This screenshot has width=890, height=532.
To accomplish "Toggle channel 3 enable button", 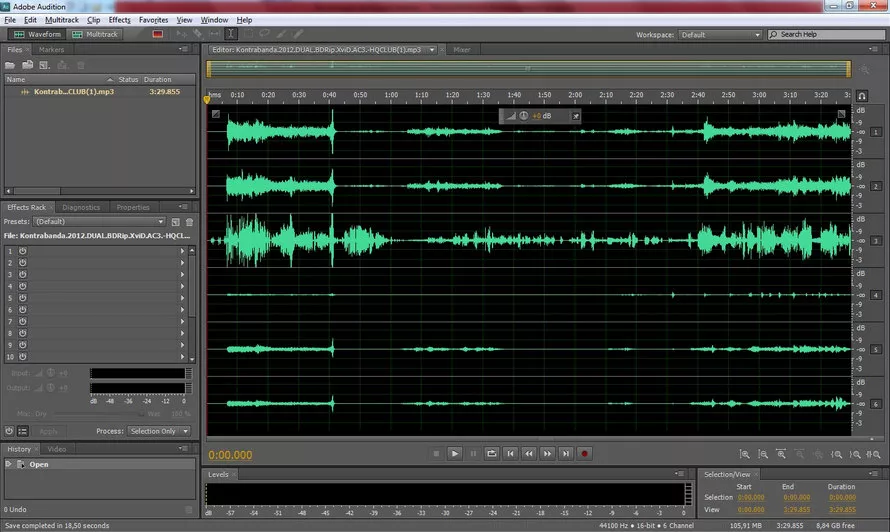I will click(876, 241).
